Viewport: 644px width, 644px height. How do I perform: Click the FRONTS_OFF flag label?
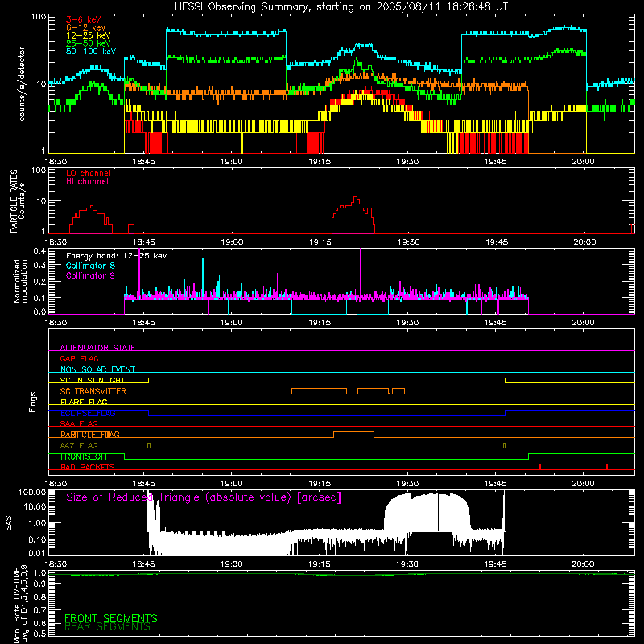85,456
